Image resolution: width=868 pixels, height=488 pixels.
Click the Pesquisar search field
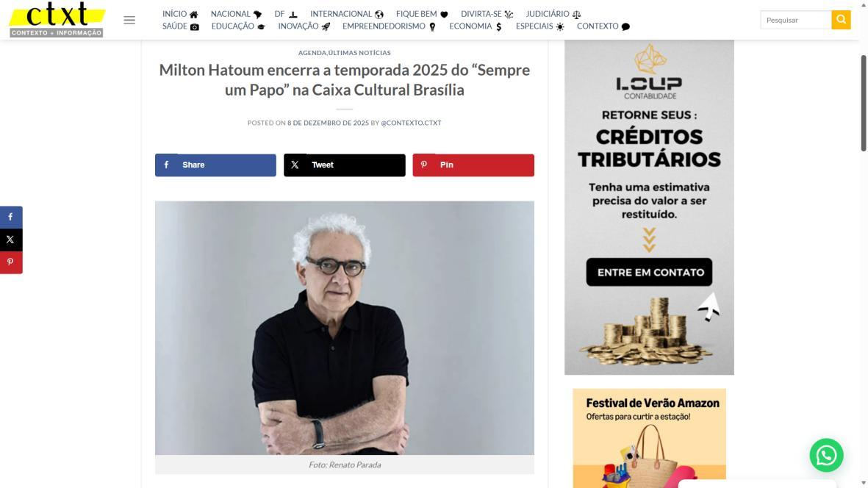coord(795,20)
